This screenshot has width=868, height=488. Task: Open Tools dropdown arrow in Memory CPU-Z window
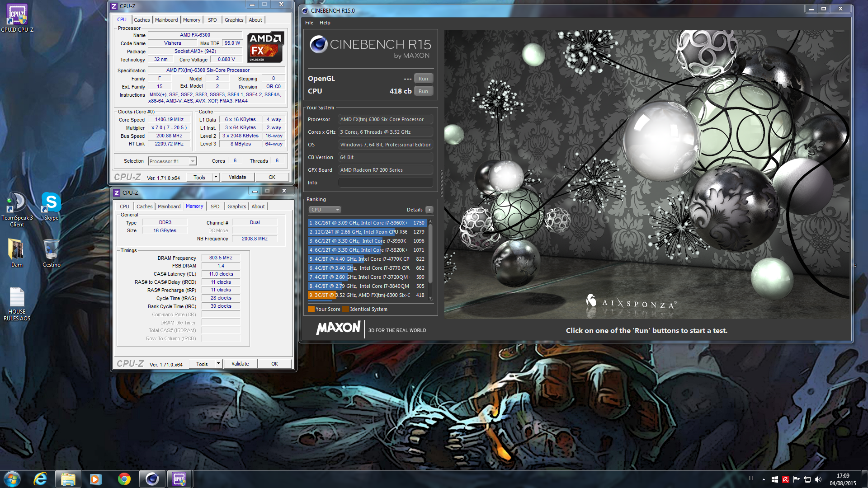(x=218, y=364)
